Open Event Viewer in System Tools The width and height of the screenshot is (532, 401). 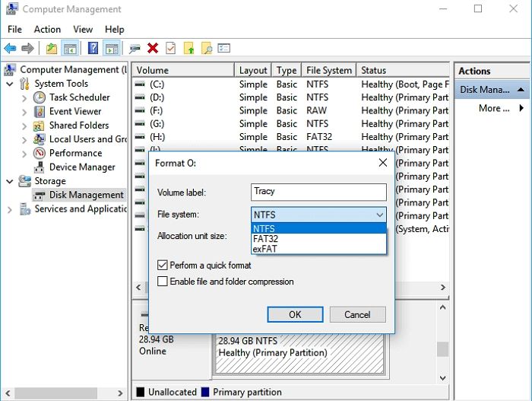[x=75, y=111]
